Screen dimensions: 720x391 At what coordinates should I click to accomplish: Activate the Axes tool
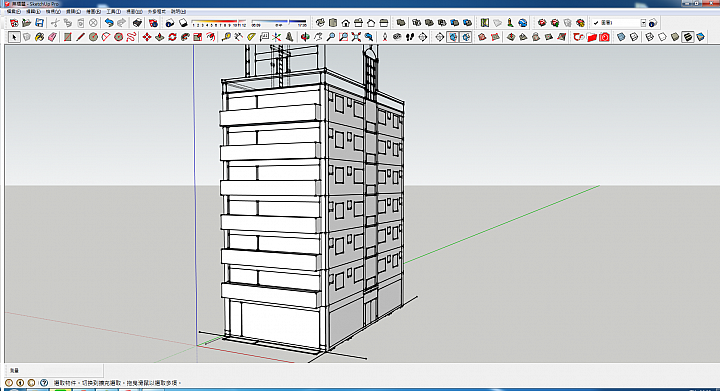pos(277,37)
